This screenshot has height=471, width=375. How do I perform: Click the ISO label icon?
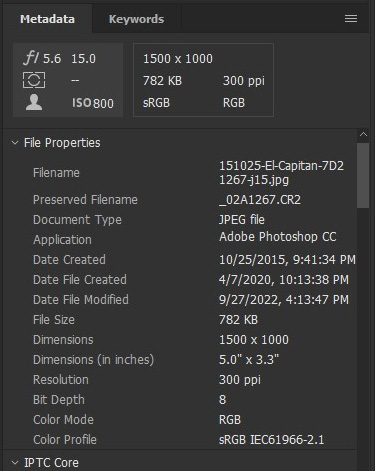[x=82, y=103]
